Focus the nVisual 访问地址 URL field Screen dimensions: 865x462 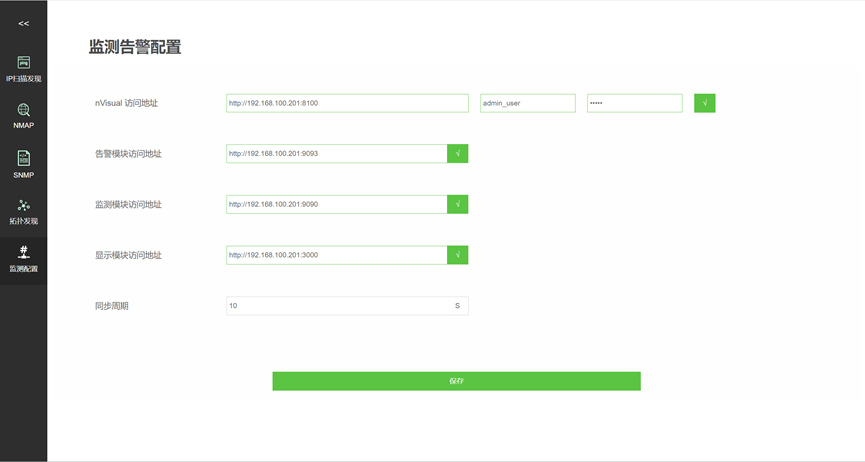click(x=347, y=103)
